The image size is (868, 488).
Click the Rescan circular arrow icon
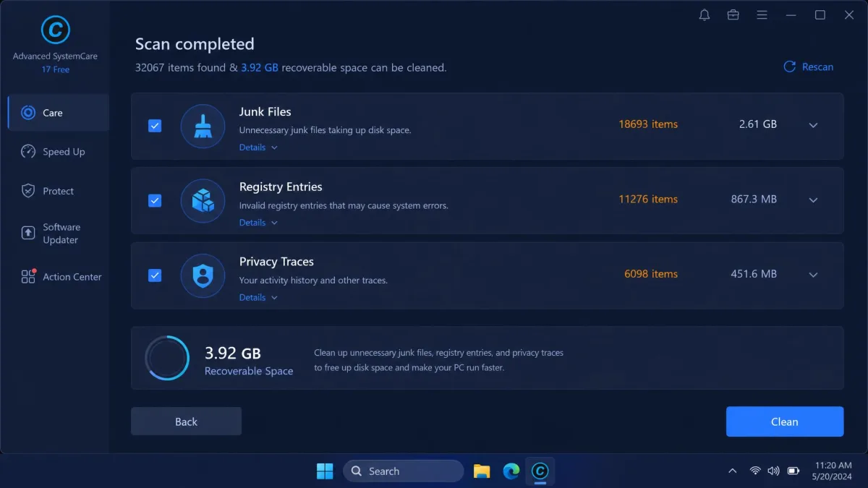click(790, 67)
